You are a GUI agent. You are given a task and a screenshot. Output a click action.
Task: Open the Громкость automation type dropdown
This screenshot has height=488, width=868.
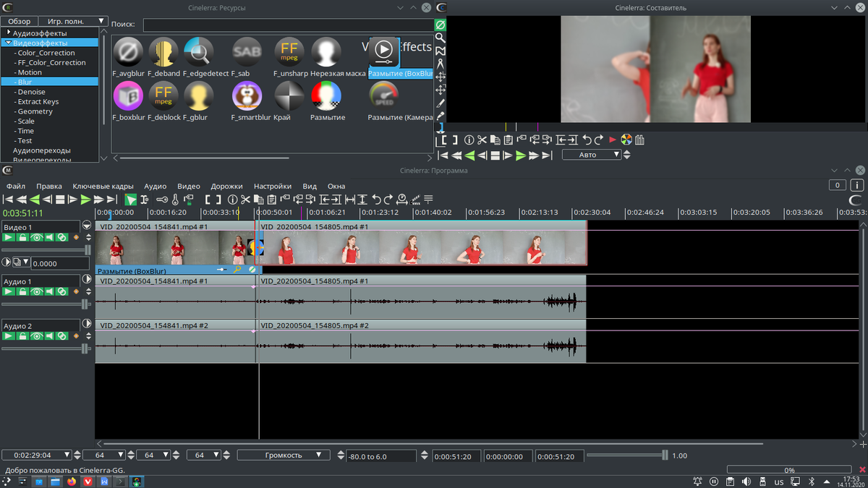click(284, 455)
